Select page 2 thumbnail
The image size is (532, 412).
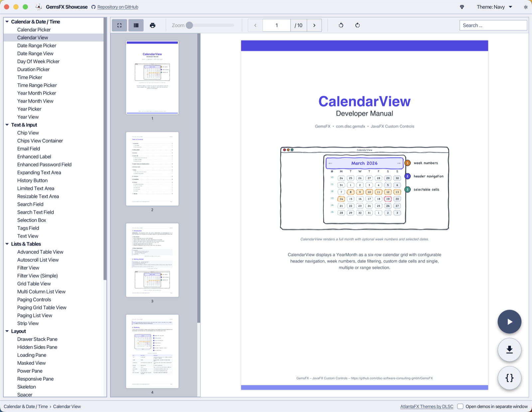[152, 169]
